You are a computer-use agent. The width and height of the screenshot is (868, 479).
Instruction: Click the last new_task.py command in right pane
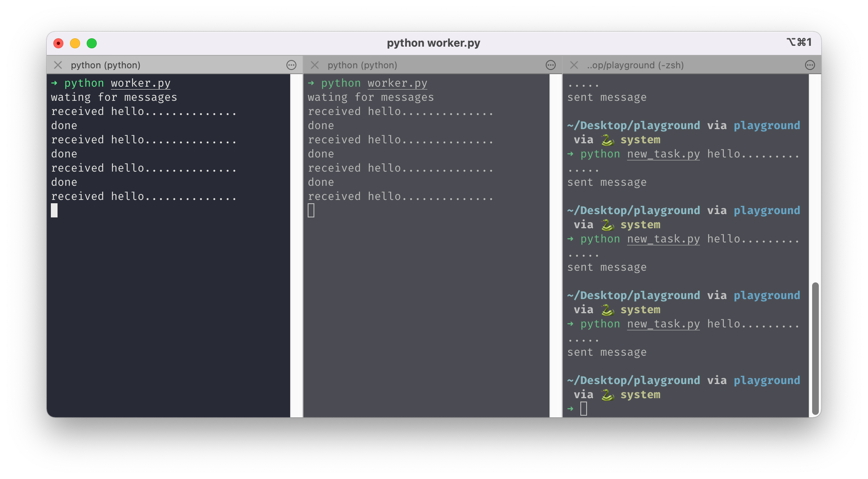point(663,324)
